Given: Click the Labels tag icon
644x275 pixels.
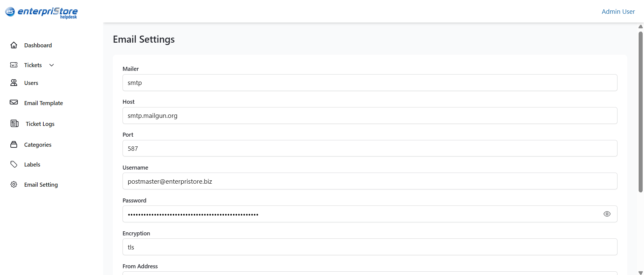Looking at the screenshot, I should pyautogui.click(x=14, y=164).
